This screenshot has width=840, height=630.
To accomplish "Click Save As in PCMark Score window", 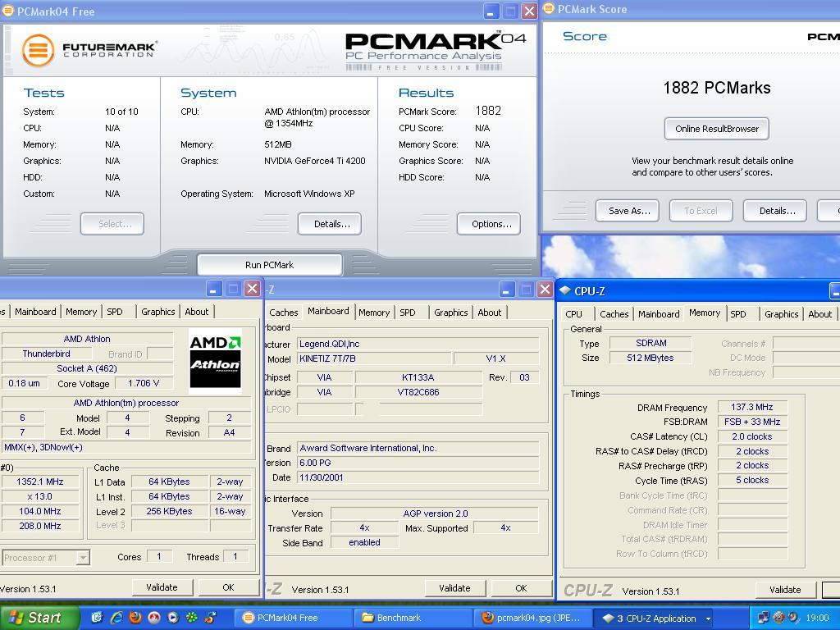I will (x=628, y=211).
